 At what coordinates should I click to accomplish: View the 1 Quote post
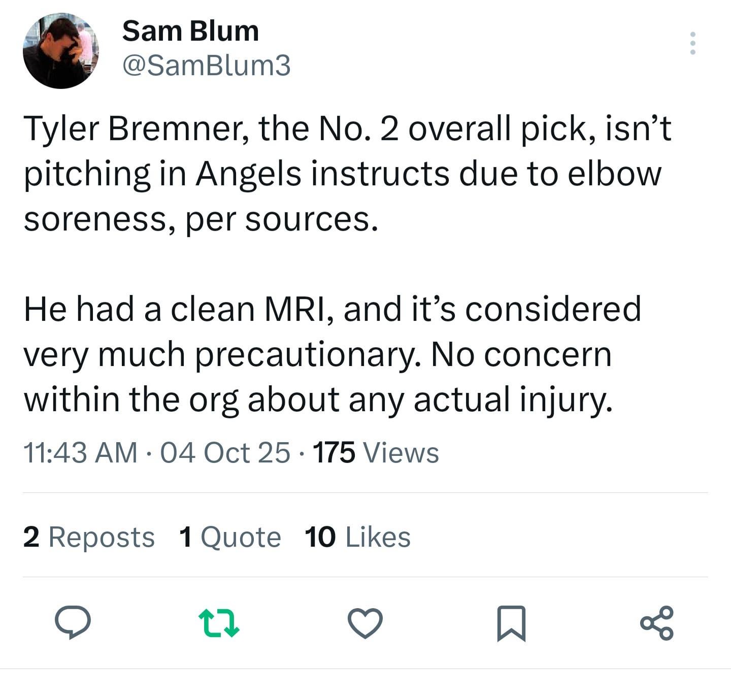[229, 537]
